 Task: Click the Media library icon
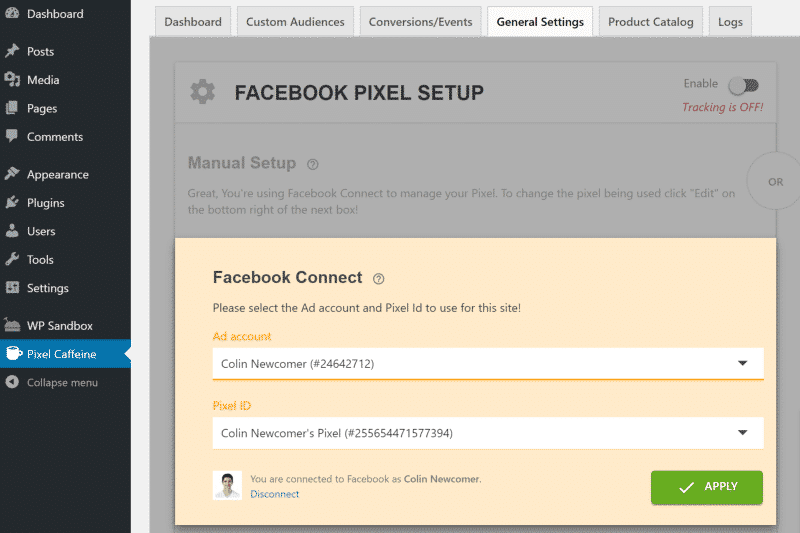click(12, 80)
